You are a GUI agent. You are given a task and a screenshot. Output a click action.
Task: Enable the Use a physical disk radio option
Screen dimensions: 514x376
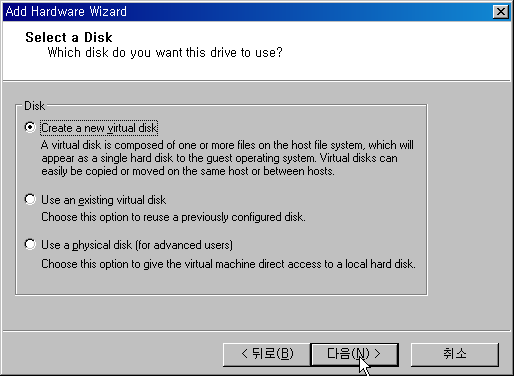(x=30, y=244)
